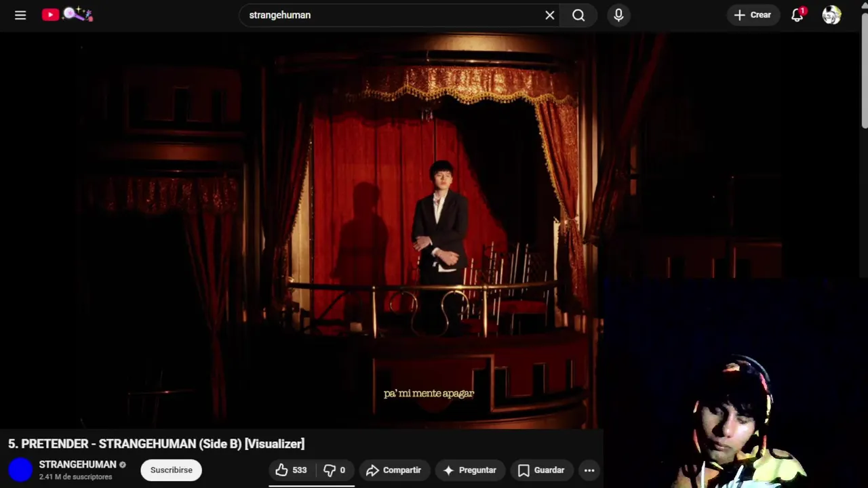Start voice search with microphone
The image size is (868, 488).
618,15
